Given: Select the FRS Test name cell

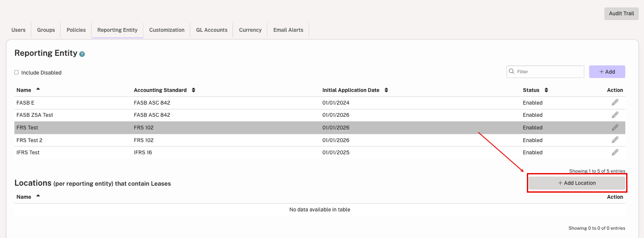Looking at the screenshot, I should (27, 128).
